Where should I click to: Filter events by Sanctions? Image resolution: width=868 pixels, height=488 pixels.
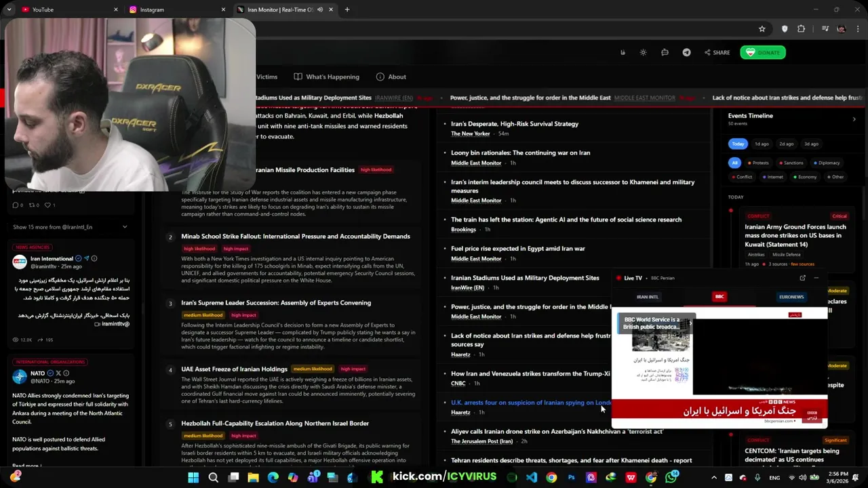pyautogui.click(x=791, y=163)
